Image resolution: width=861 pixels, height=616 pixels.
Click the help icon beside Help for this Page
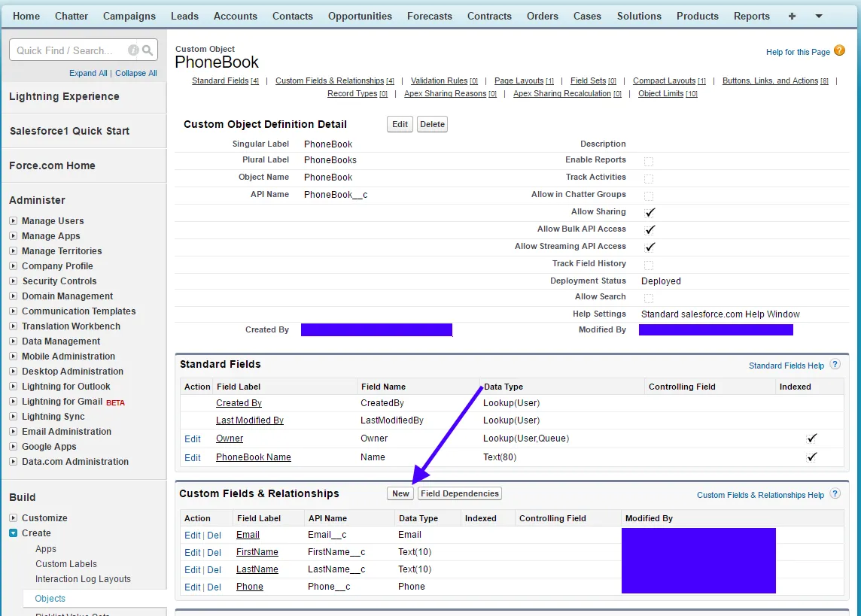(x=839, y=51)
